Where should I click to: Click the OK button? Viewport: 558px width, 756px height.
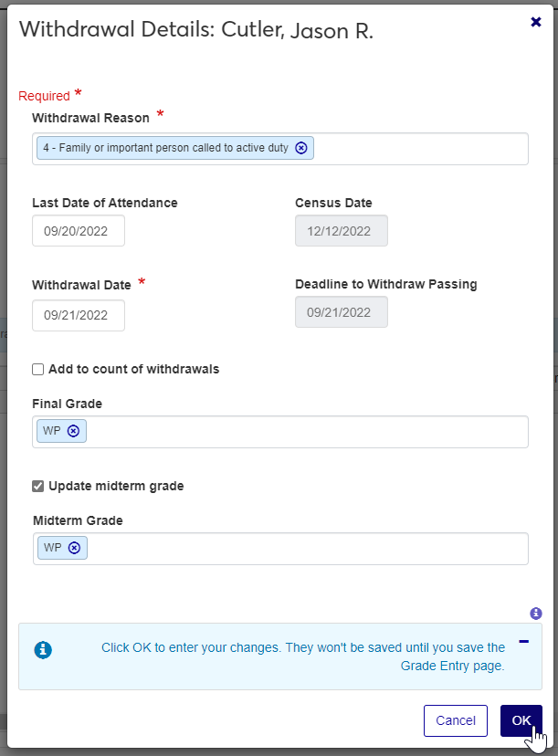[521, 720]
